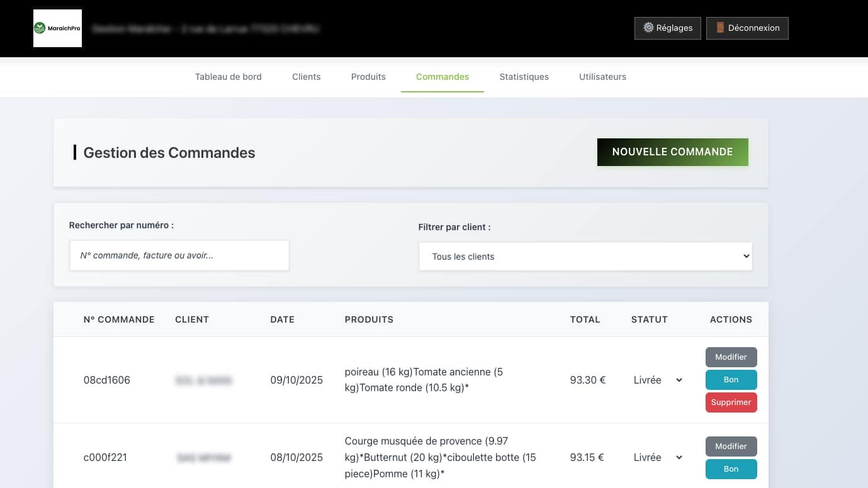868x488 pixels.
Task: Generate Bon for order c000f221
Action: [731, 469]
